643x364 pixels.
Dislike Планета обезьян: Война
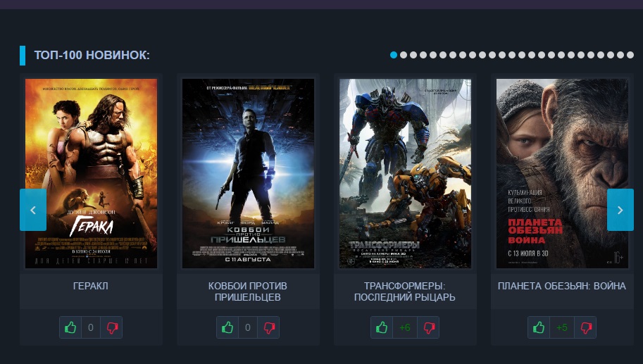point(585,327)
